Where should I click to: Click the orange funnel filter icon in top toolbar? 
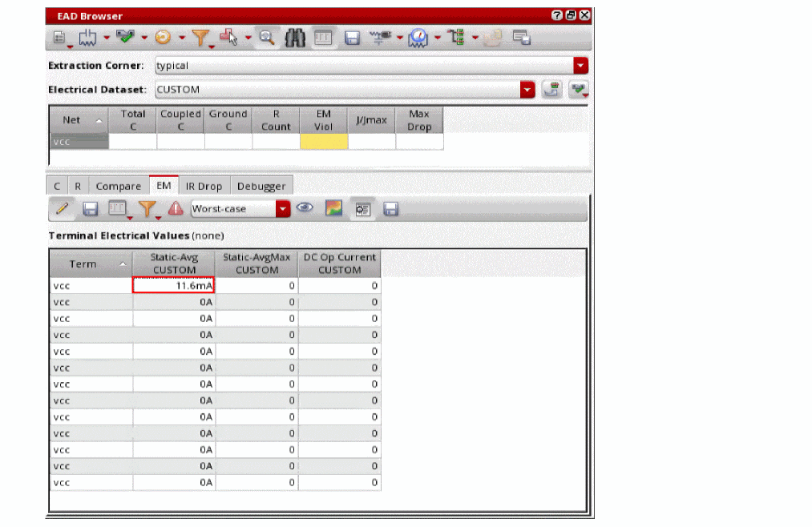tap(200, 38)
